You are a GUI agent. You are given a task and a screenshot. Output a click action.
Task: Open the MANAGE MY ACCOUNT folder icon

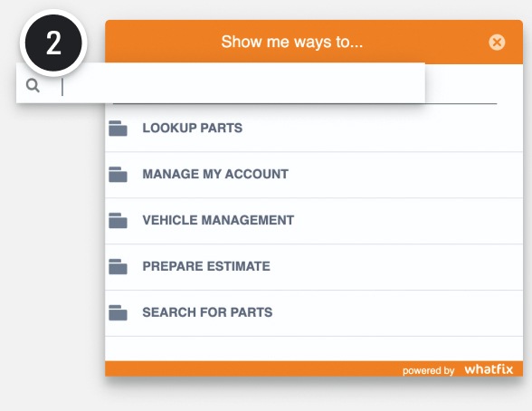(118, 175)
